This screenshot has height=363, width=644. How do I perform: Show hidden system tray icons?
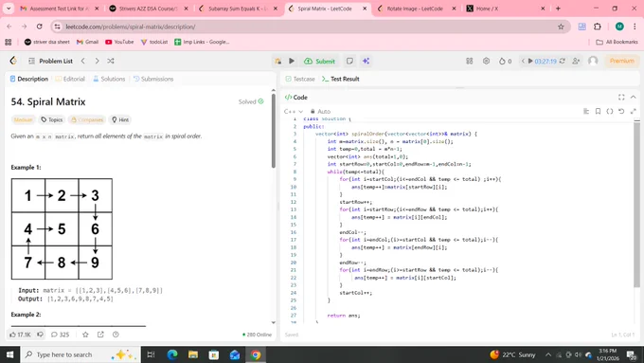coord(548,354)
